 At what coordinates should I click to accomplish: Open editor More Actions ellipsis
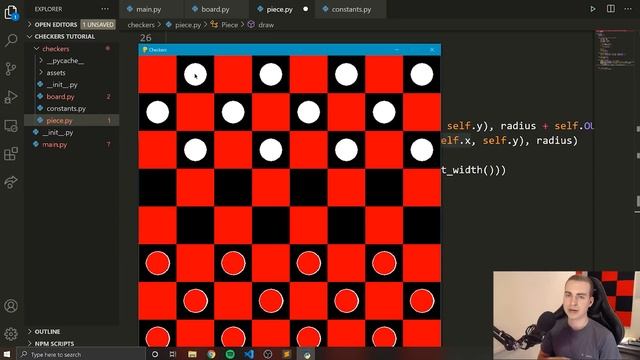click(x=628, y=9)
